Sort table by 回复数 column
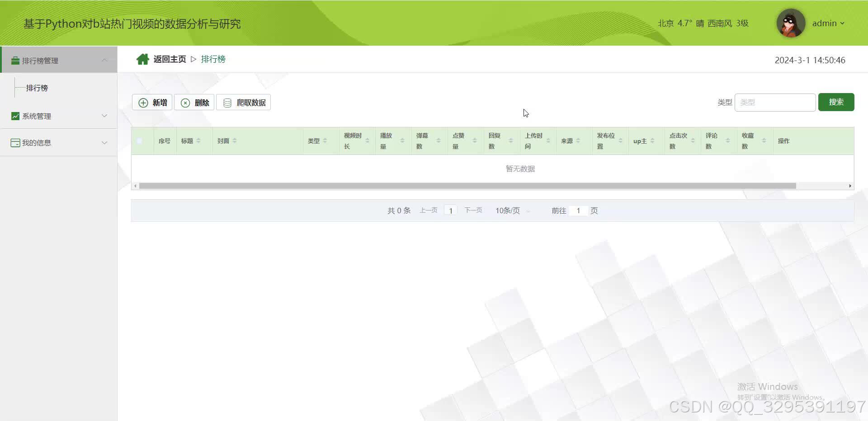This screenshot has width=868, height=421. point(511,141)
